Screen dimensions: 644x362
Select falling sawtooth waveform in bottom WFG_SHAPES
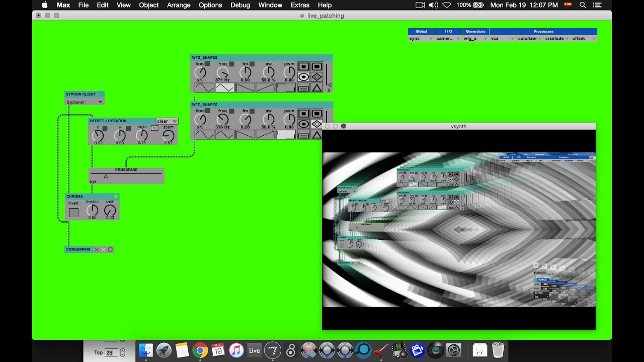point(245,135)
